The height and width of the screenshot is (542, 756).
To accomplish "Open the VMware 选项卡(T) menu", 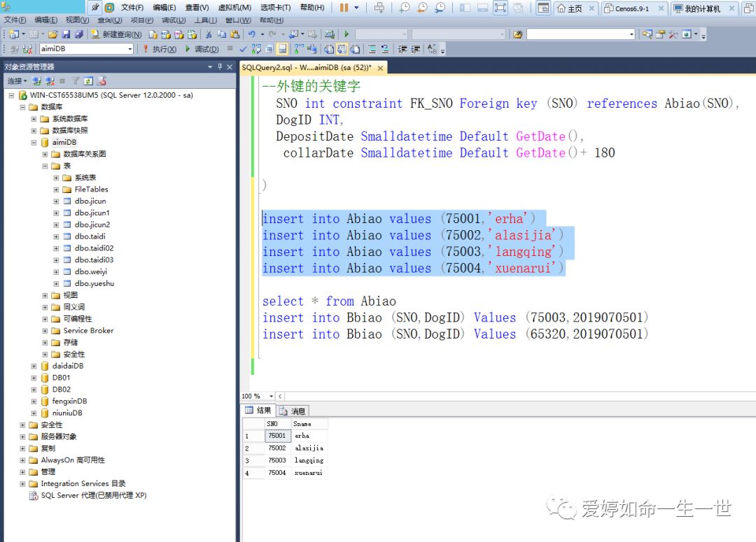I will [275, 8].
